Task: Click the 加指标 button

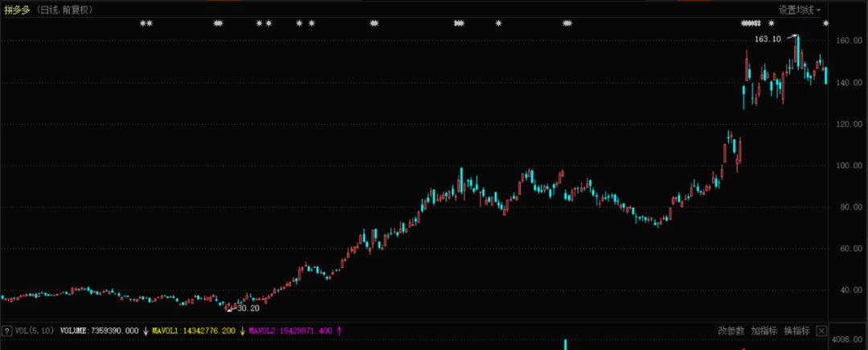Action: click(x=764, y=331)
